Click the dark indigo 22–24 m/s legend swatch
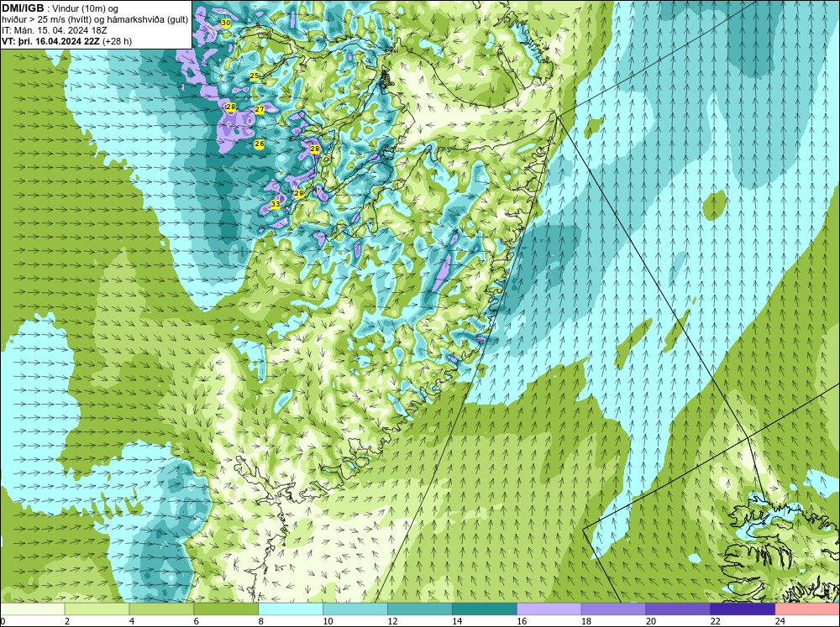Screen dimensions: 840x627 (x=743, y=609)
